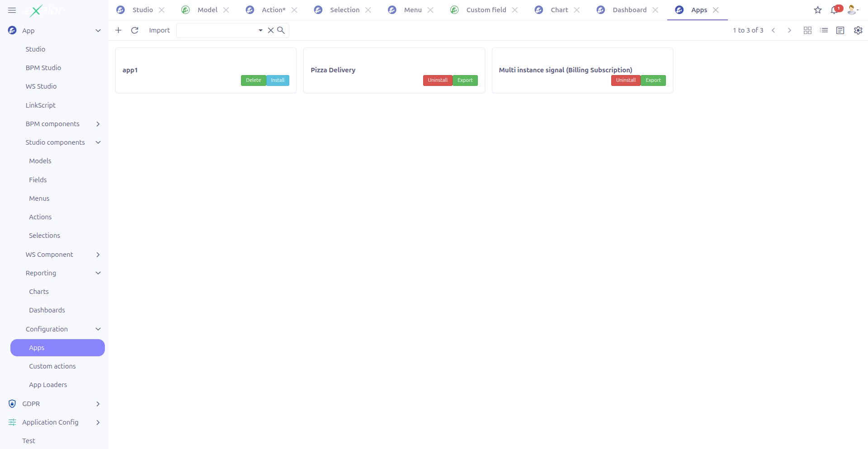The height and width of the screenshot is (449, 868).
Task: Refresh the Apps list
Action: point(135,30)
